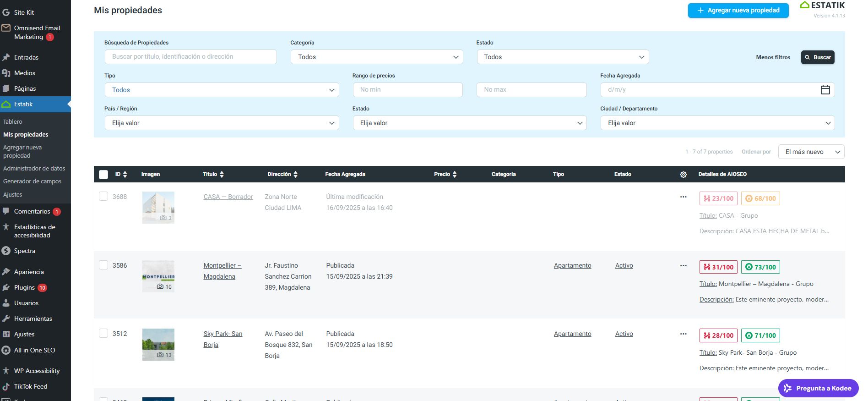This screenshot has width=868, height=401.
Task: Expand the Ciudad / Departamento dropdown
Action: [x=717, y=123]
